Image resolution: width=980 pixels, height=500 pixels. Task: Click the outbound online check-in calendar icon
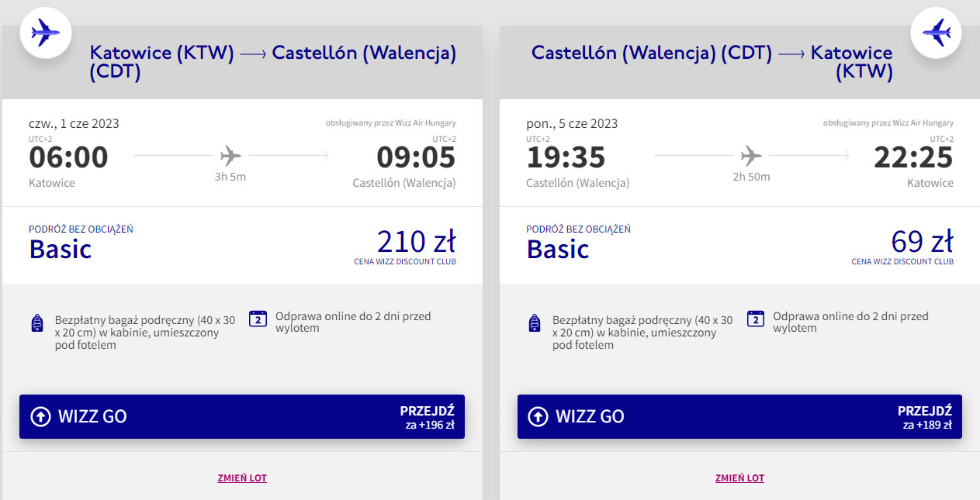point(258,319)
